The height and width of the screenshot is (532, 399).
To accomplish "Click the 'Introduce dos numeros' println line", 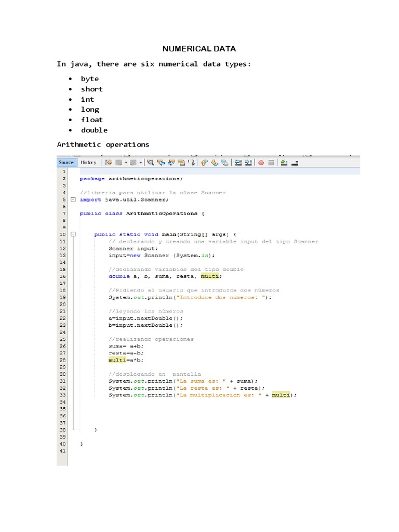I will pos(190,297).
